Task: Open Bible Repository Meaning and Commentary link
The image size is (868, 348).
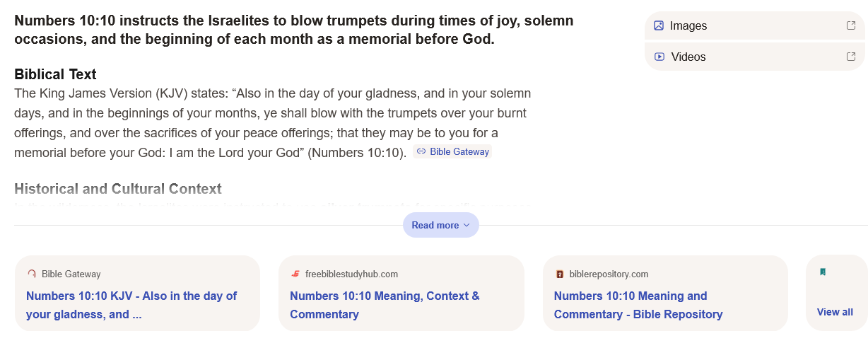Action: [638, 305]
